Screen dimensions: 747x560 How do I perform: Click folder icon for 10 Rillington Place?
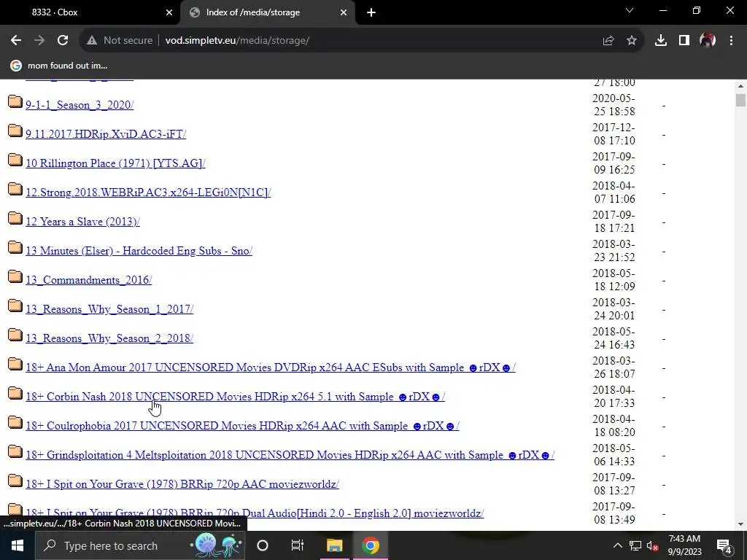coord(15,160)
